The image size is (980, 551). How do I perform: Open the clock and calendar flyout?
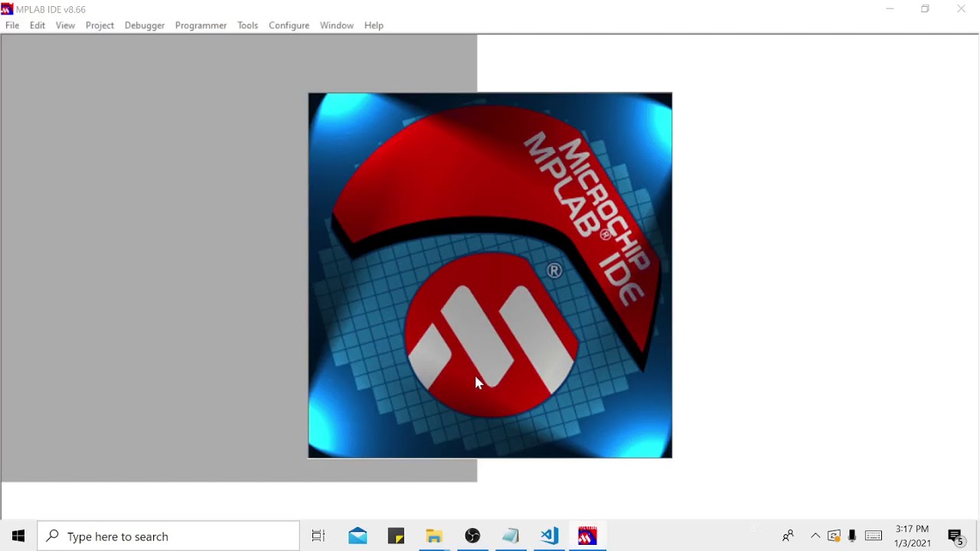coord(912,536)
